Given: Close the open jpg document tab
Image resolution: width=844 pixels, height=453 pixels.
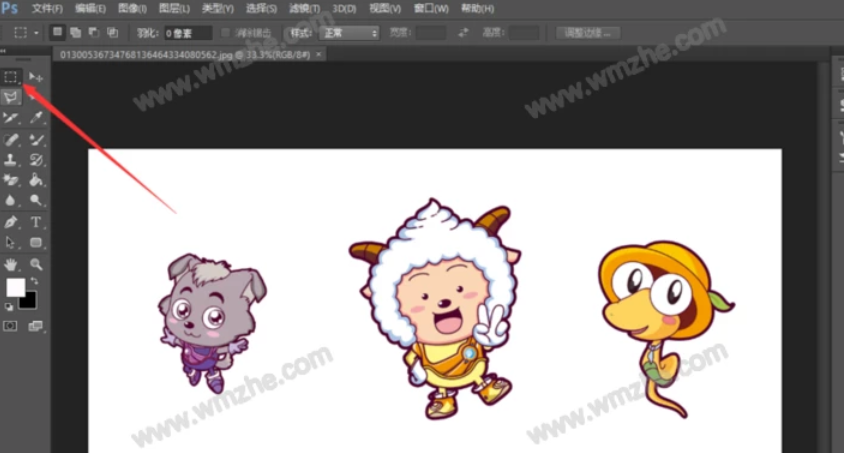Looking at the screenshot, I should (319, 54).
